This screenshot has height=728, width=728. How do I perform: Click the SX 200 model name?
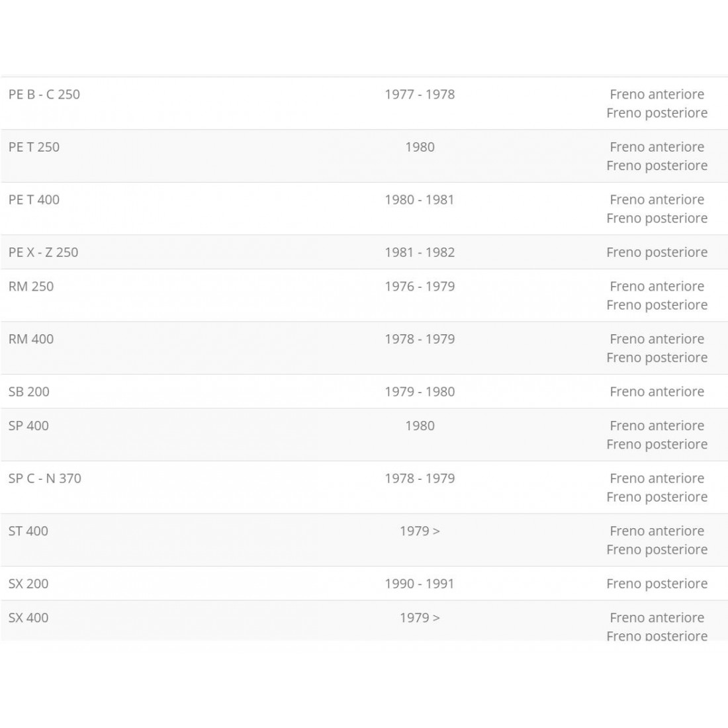click(x=28, y=584)
